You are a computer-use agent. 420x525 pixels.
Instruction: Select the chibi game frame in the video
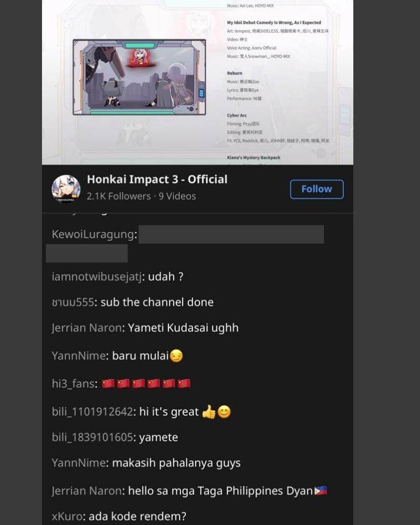[139, 77]
